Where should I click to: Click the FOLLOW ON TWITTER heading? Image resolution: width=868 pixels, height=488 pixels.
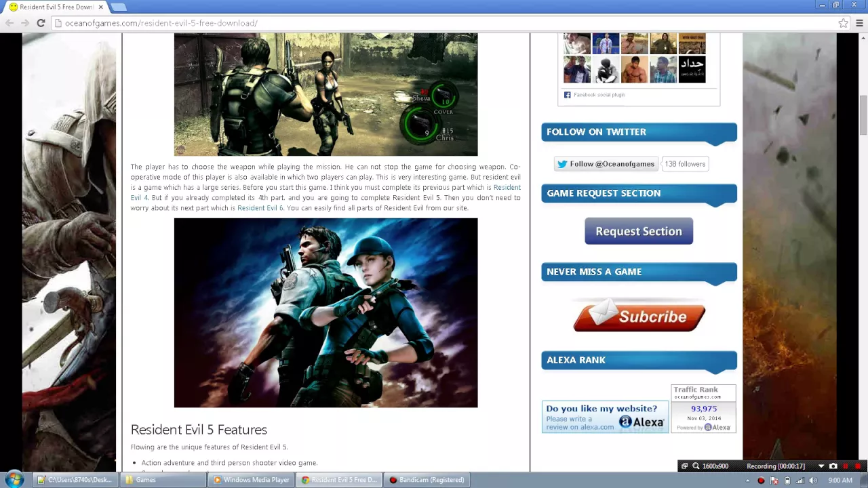[x=596, y=131]
